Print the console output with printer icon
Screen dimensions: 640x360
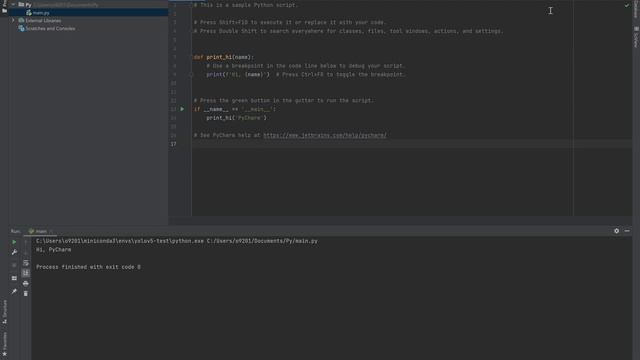pos(26,283)
